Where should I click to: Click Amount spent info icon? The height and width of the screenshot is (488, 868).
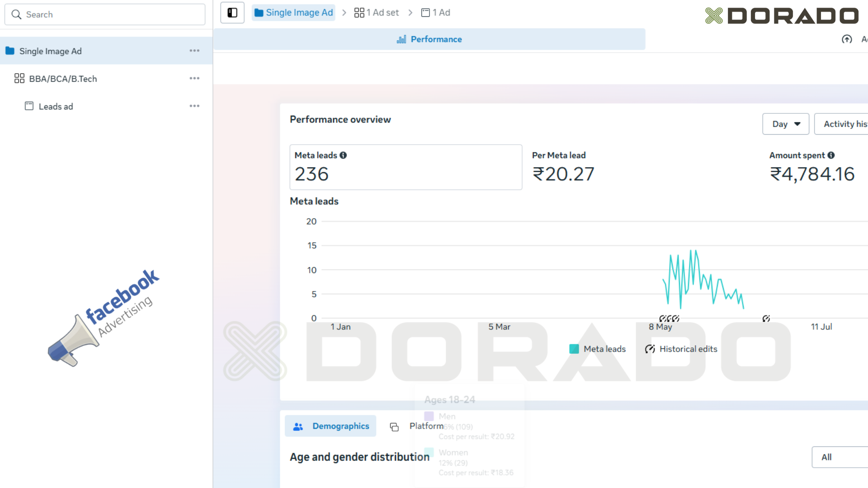(831, 155)
